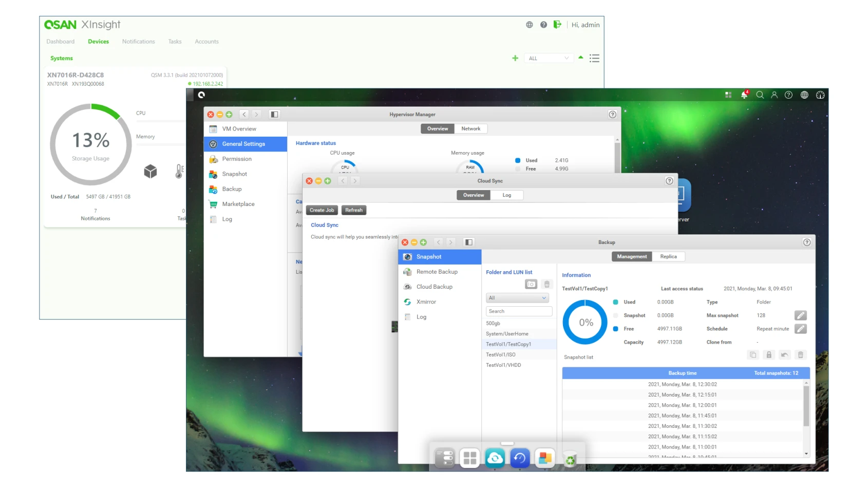868x488 pixels.
Task: Click add system plus icon in XInsight
Action: [x=515, y=58]
